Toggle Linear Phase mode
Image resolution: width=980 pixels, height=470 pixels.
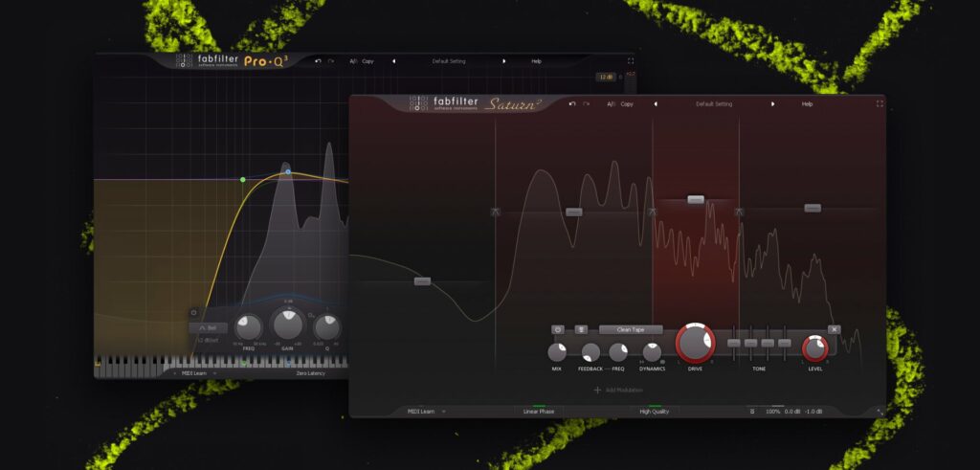(x=538, y=412)
